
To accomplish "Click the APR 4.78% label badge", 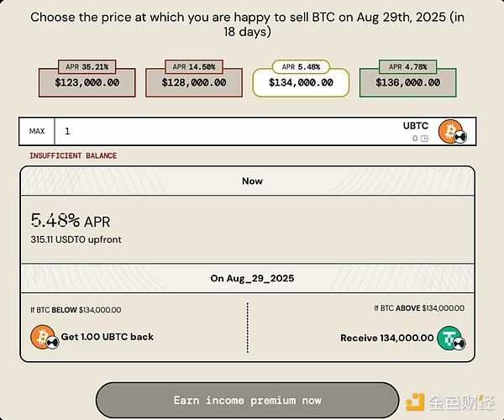I will coord(408,67).
